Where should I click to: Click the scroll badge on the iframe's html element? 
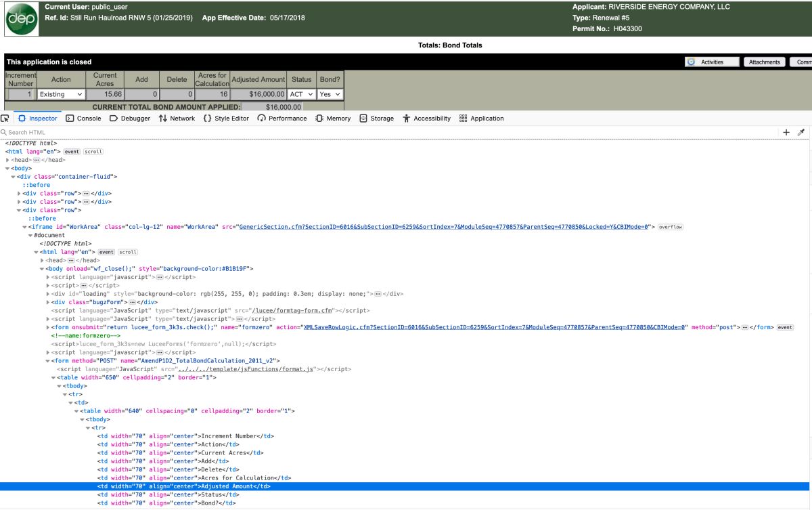pos(128,252)
